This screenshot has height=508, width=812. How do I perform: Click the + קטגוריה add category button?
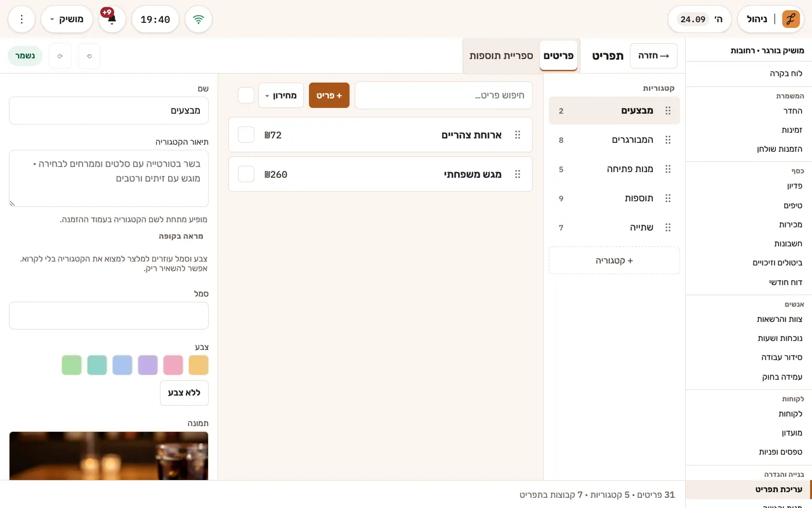(x=614, y=260)
